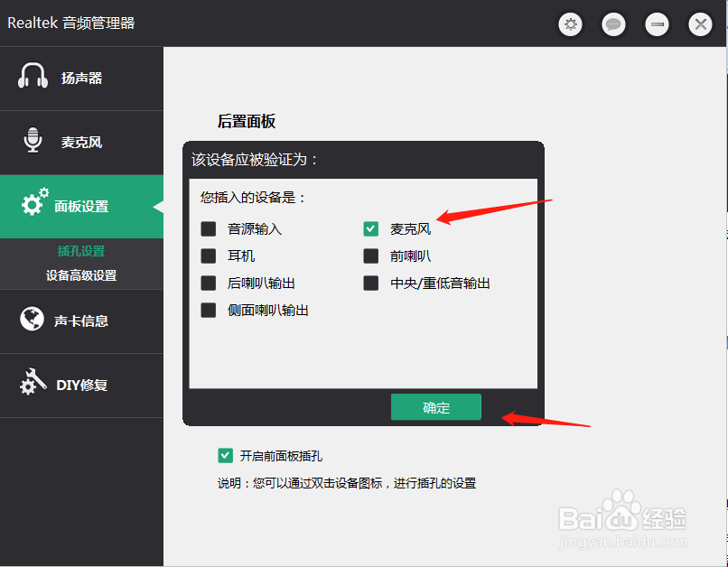Click the microphone icon in sidebar

pos(33,140)
